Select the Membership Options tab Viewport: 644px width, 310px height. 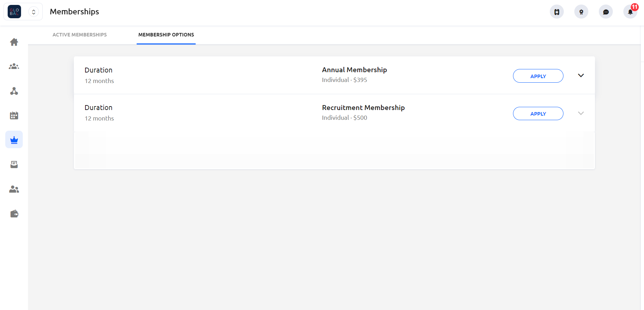[166, 35]
